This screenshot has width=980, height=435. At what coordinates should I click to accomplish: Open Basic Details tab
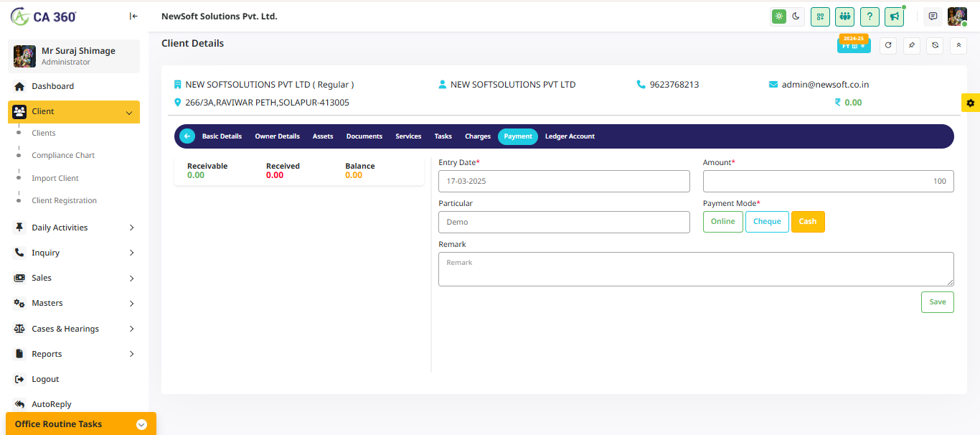click(x=222, y=136)
